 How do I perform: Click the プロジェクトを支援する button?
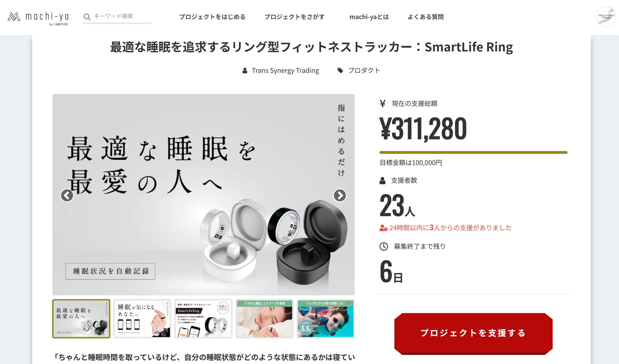coord(473,334)
